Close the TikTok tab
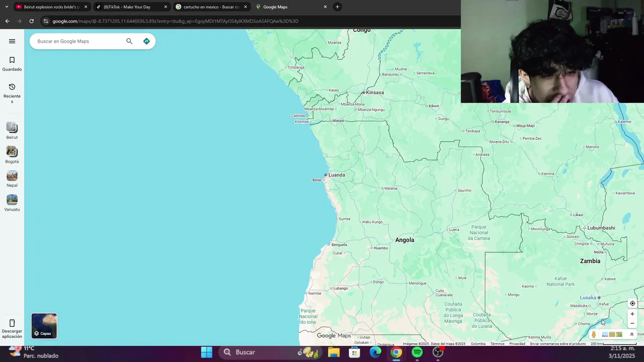This screenshot has width=644, height=362. click(x=166, y=7)
